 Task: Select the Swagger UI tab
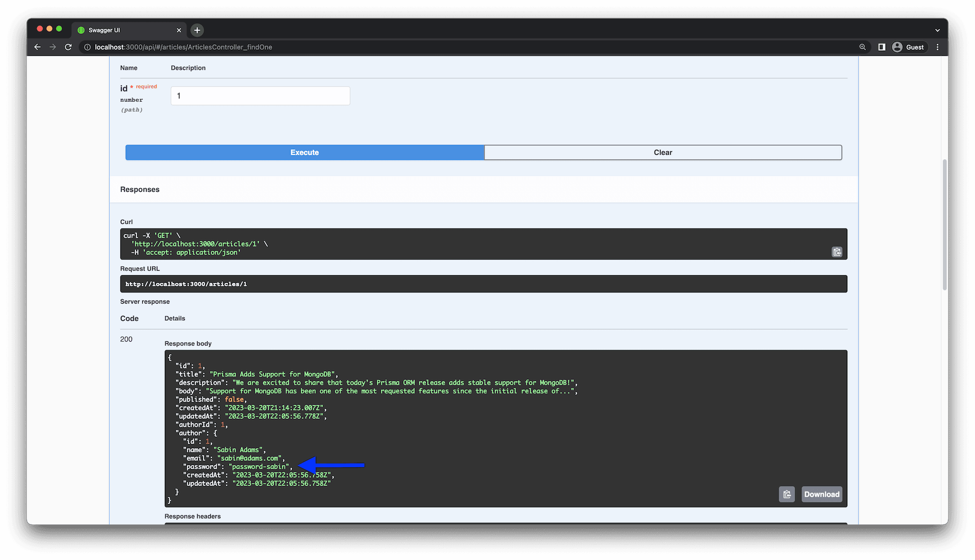(122, 30)
